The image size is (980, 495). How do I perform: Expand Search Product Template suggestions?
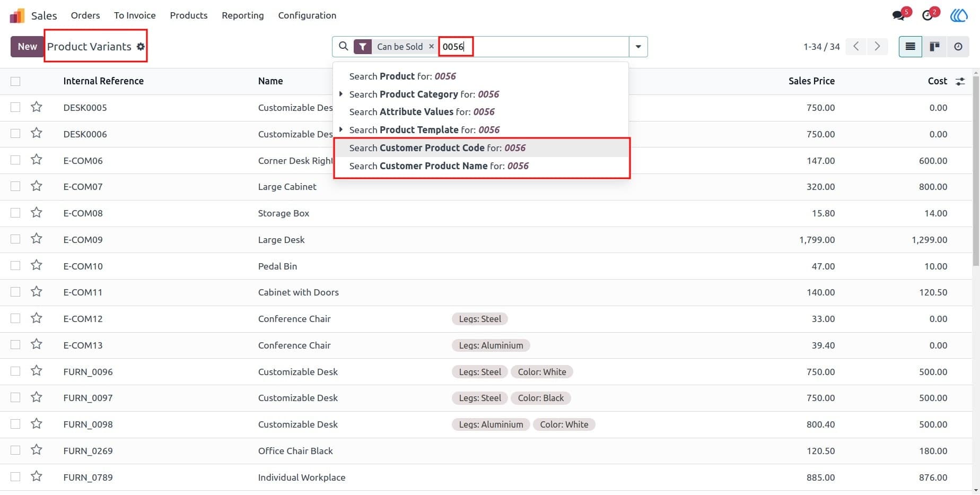(x=341, y=129)
